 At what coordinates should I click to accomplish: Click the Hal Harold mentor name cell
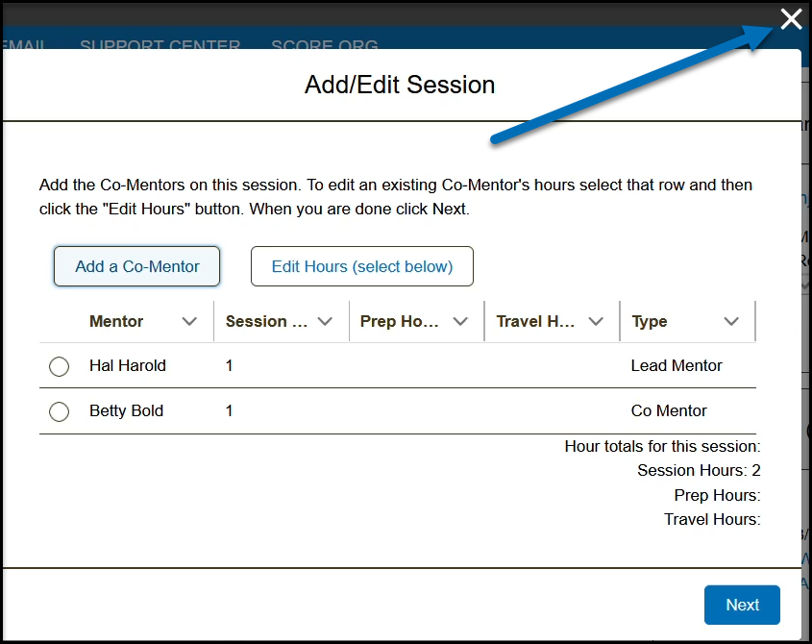pos(128,365)
